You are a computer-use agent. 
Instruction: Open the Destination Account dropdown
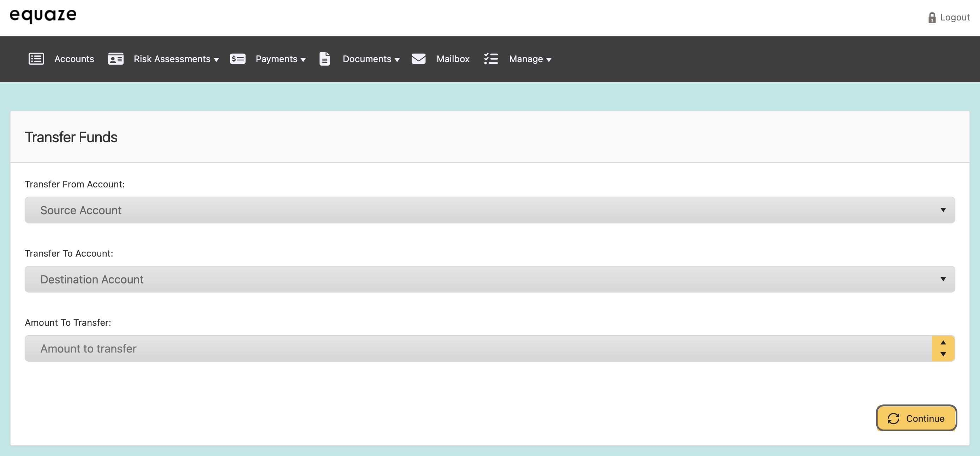pos(490,279)
